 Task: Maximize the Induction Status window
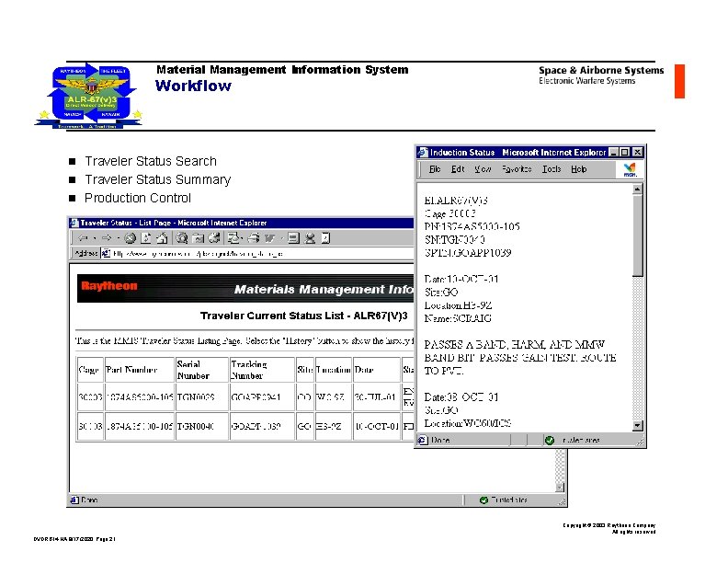pyautogui.click(x=625, y=153)
